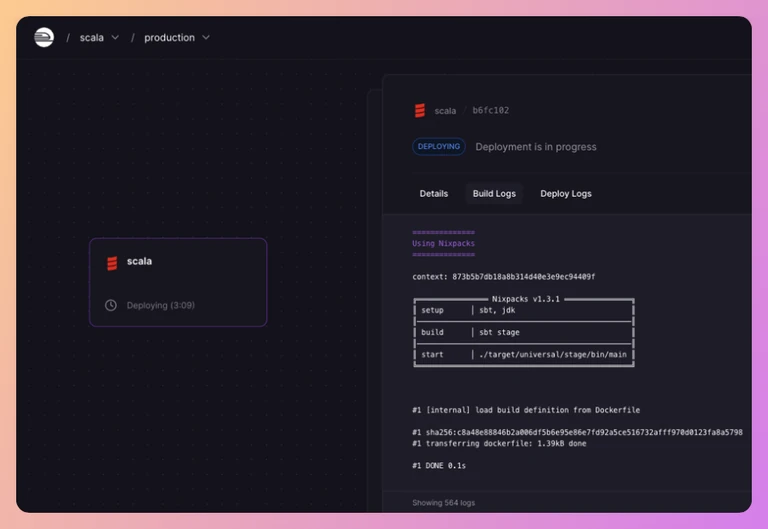Click the 'Deployment is in progress' message
The height and width of the screenshot is (529, 768).
tap(536, 147)
